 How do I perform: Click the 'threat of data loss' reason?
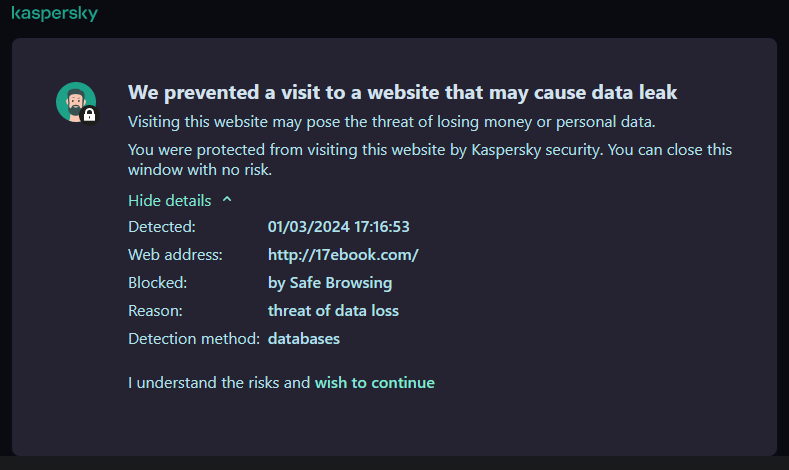(x=333, y=311)
